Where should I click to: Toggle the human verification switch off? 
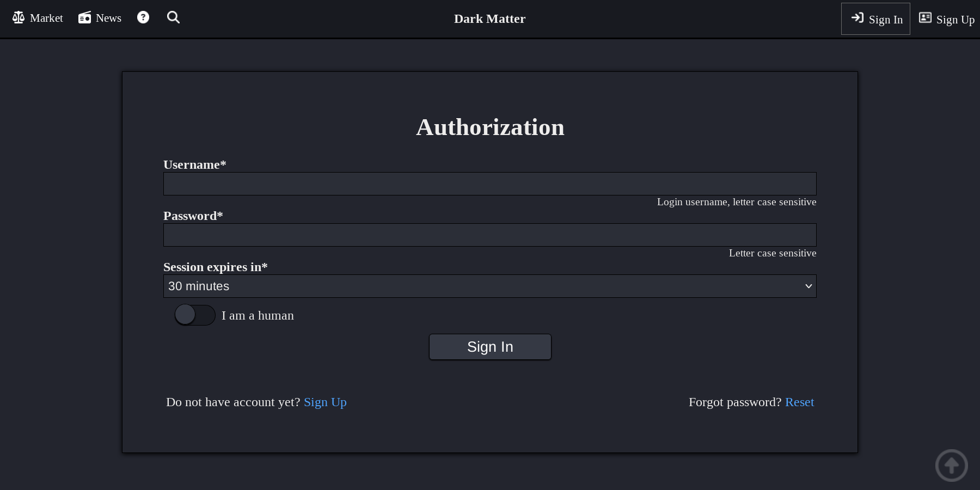click(194, 315)
